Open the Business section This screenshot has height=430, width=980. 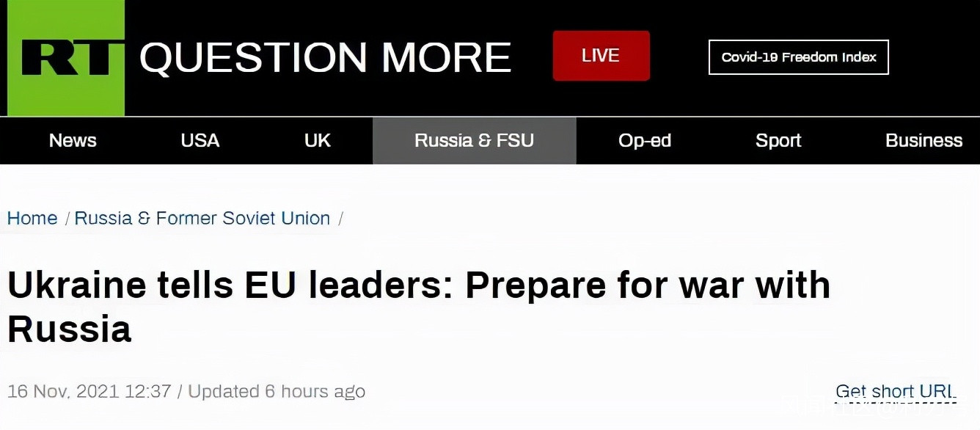pos(924,140)
